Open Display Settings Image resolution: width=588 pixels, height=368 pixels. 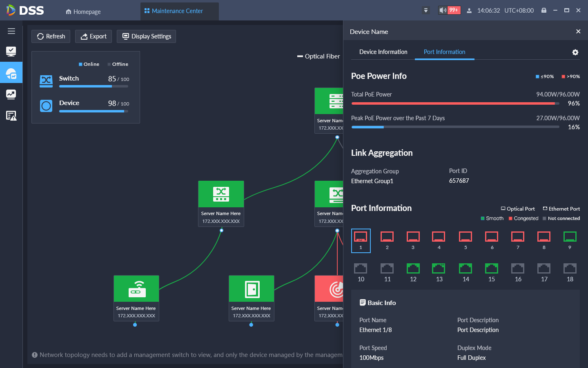click(x=147, y=36)
